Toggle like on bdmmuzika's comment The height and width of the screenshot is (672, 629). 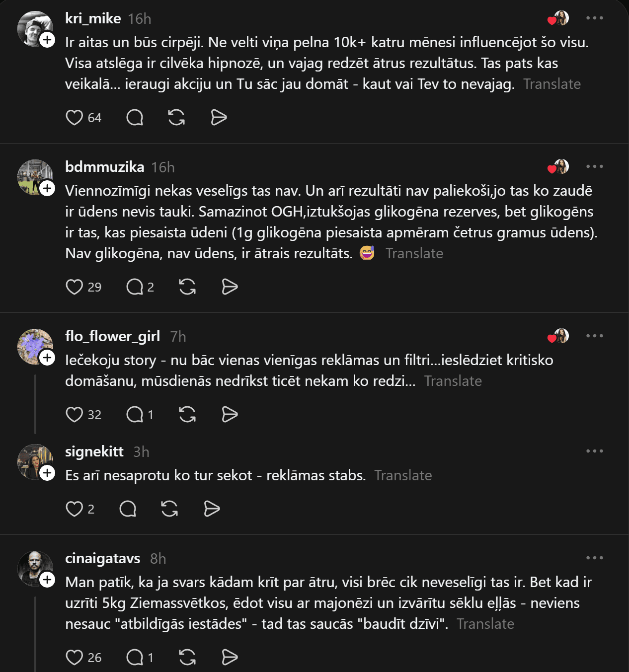pos(75,287)
